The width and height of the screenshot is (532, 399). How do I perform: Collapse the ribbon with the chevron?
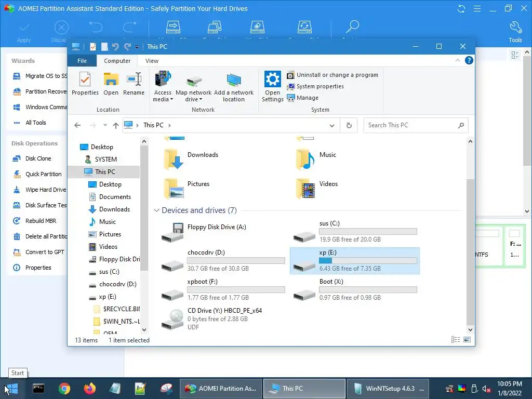457,60
